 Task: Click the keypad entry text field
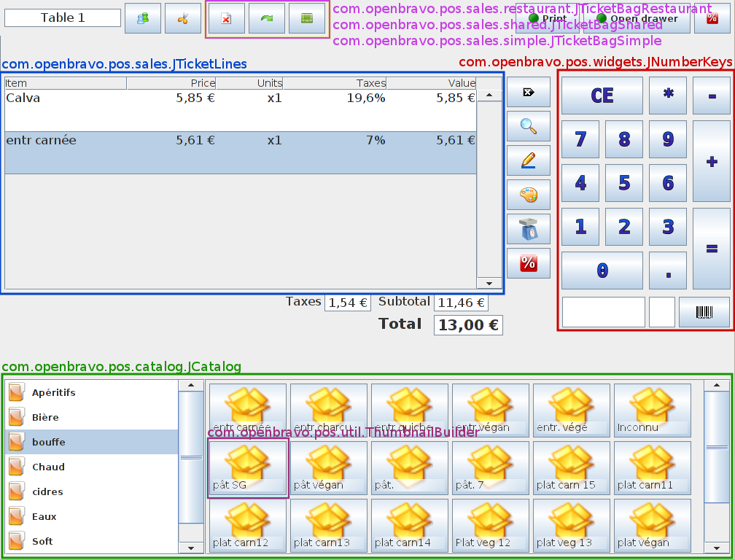pyautogui.click(x=603, y=312)
